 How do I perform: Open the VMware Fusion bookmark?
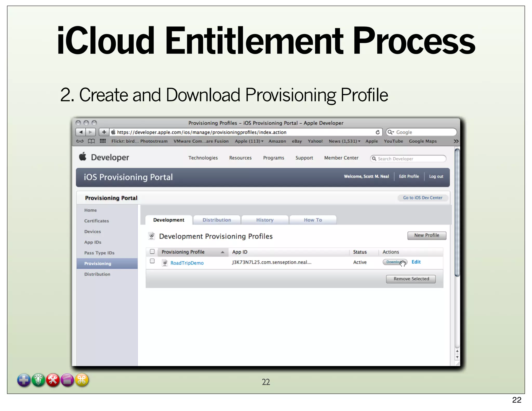[x=201, y=141]
